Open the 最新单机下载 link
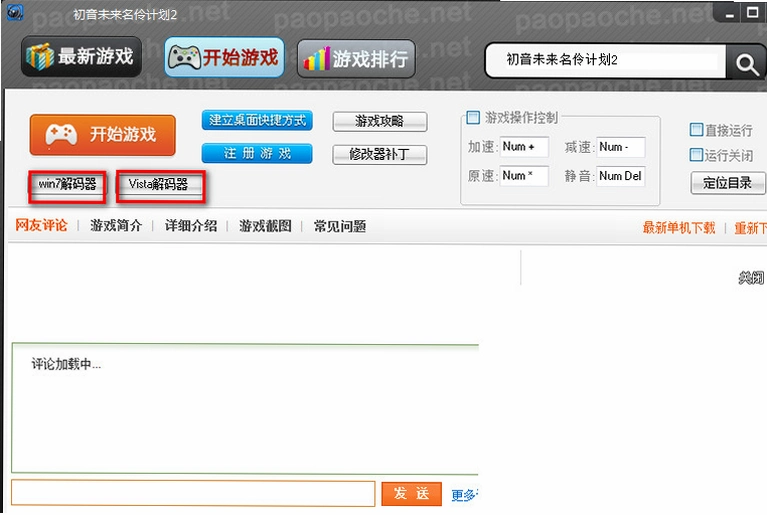This screenshot has height=515, width=767. coord(679,227)
